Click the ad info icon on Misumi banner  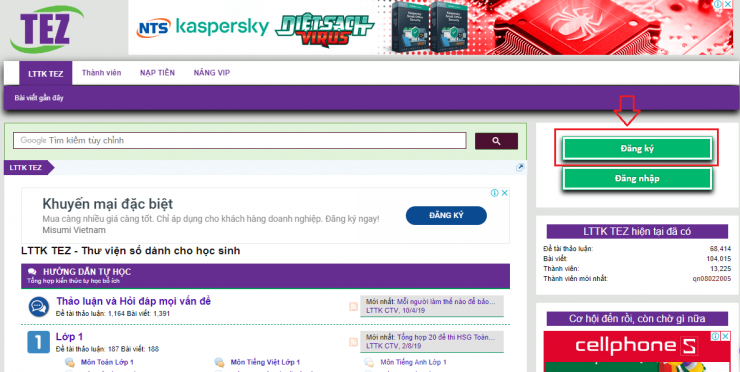(x=495, y=193)
